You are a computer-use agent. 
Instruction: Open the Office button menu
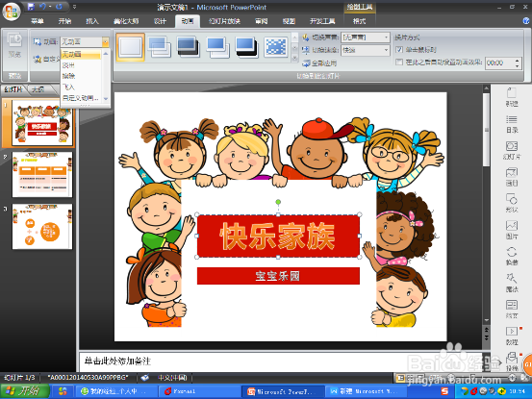[x=12, y=11]
